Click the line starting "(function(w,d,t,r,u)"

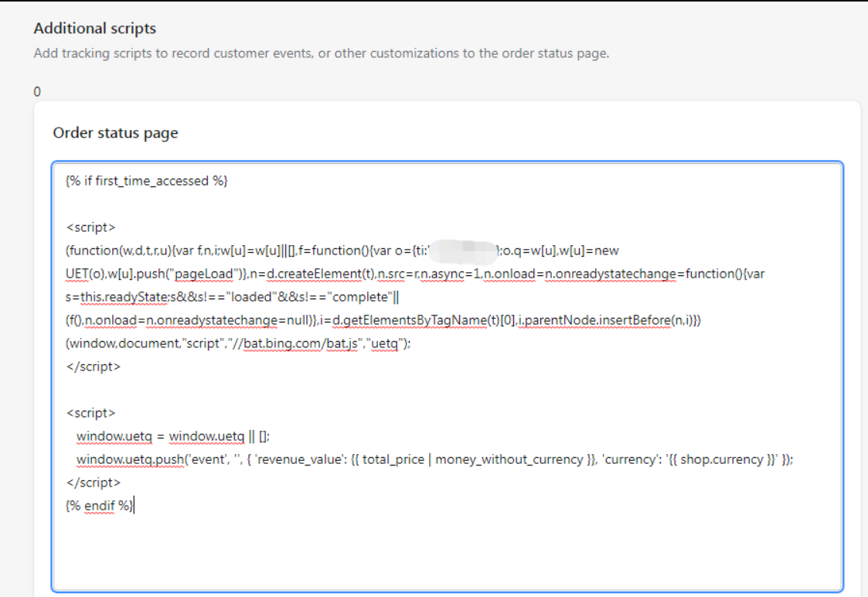(x=342, y=251)
